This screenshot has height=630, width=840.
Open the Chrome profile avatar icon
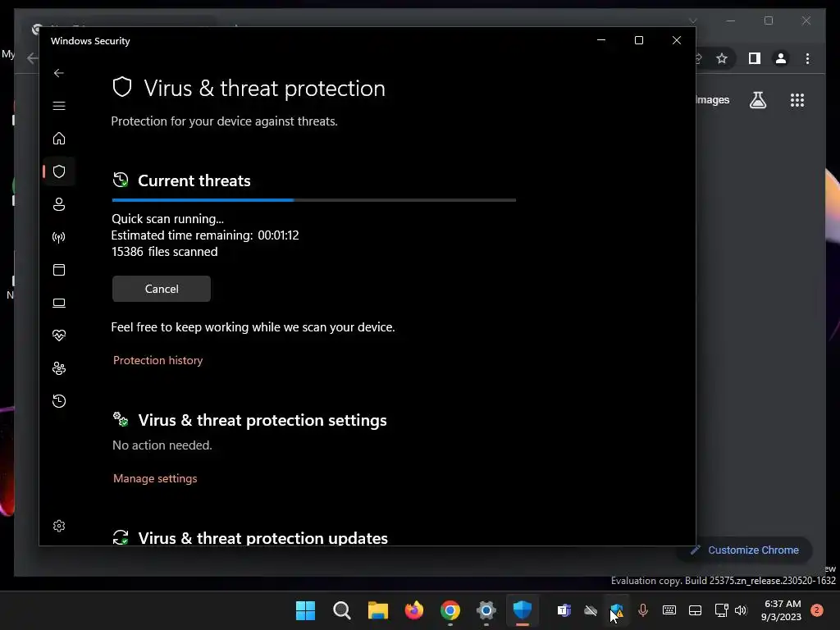(781, 58)
